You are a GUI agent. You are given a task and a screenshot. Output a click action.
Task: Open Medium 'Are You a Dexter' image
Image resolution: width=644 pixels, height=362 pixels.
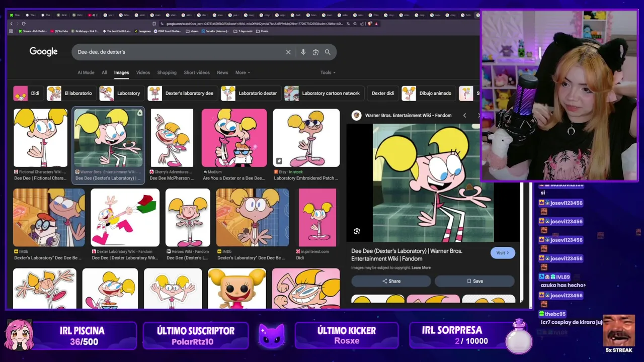(x=234, y=138)
